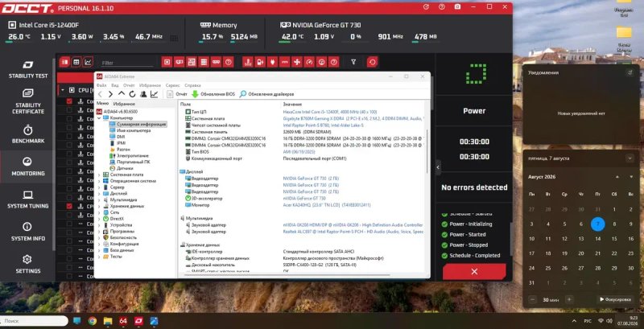644x329 pixels.
Task: Go up one level in AIDA64 toolbar
Action: (122, 94)
